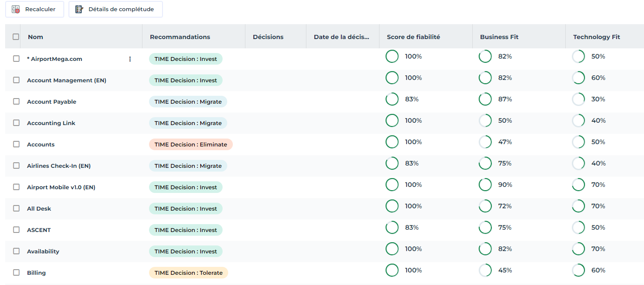Click the Détails de complétude checklist icon
Image resolution: width=644 pixels, height=285 pixels.
(x=79, y=9)
